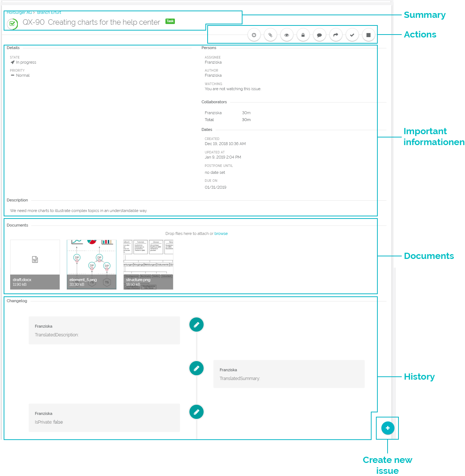Open the structure.png image thumbnail

click(x=148, y=265)
